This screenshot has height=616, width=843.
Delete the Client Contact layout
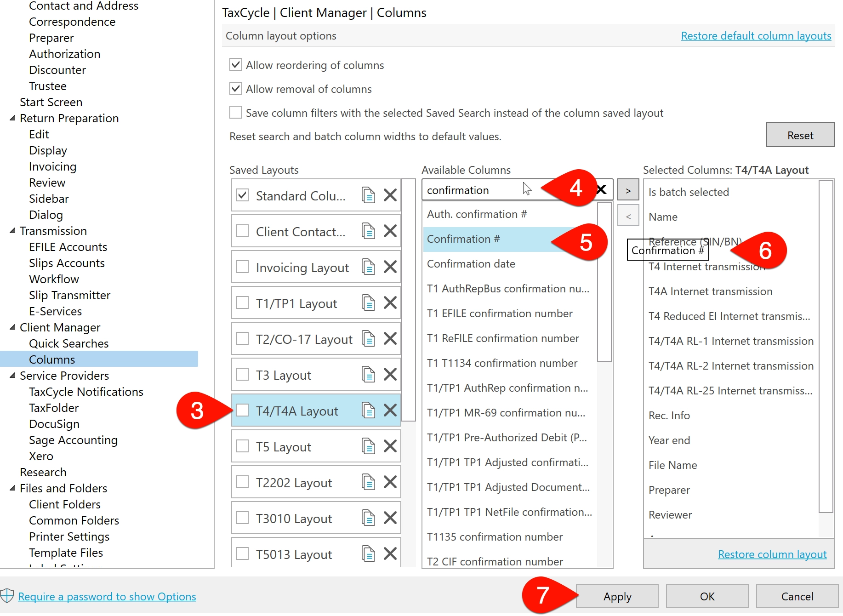pyautogui.click(x=390, y=231)
